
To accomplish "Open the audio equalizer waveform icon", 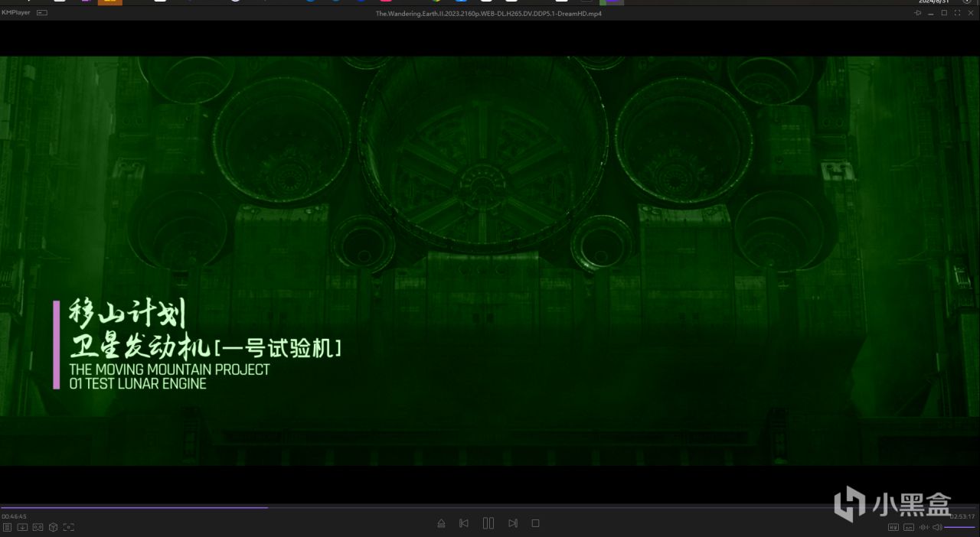I will tap(924, 527).
